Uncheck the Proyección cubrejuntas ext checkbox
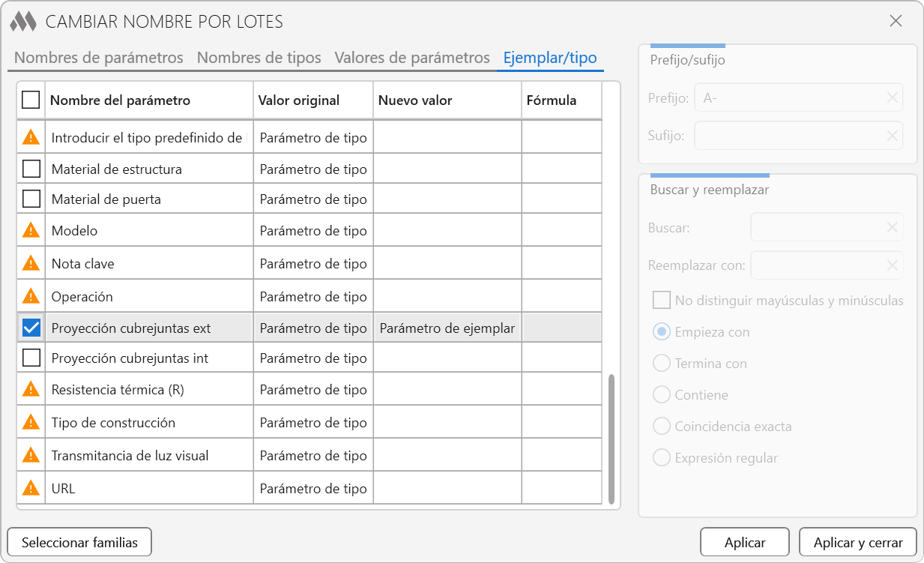This screenshot has width=924, height=563. [x=31, y=328]
